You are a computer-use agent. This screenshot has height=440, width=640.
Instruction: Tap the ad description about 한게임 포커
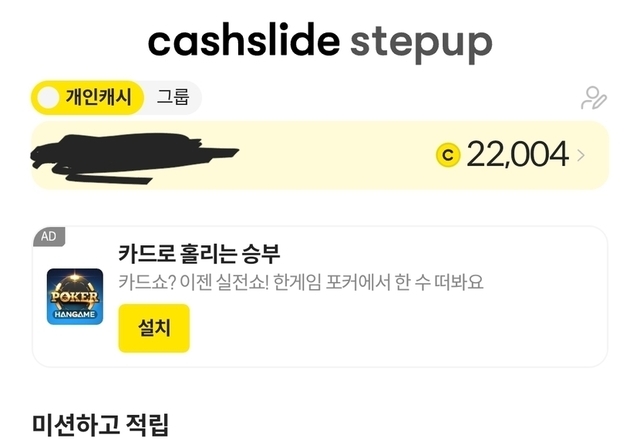click(x=300, y=282)
